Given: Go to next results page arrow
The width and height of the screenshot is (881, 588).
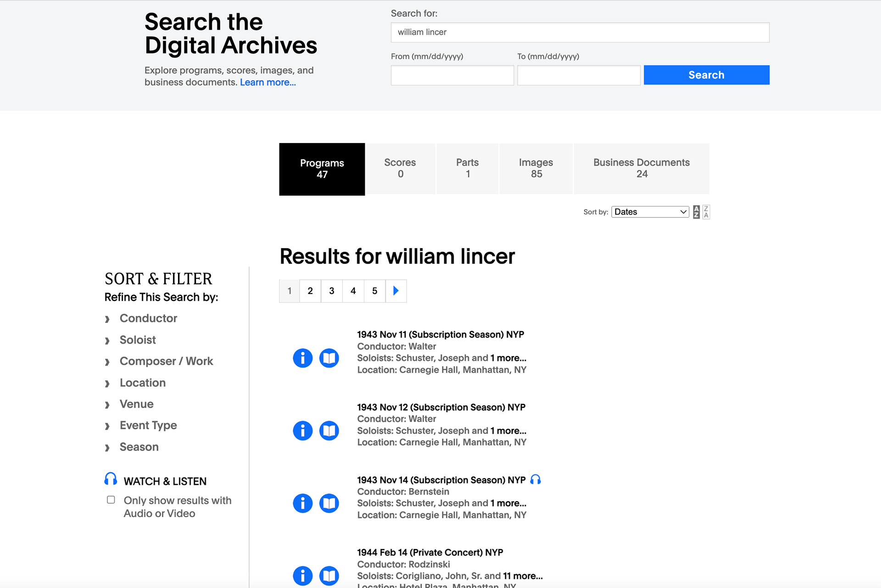Looking at the screenshot, I should click(396, 291).
